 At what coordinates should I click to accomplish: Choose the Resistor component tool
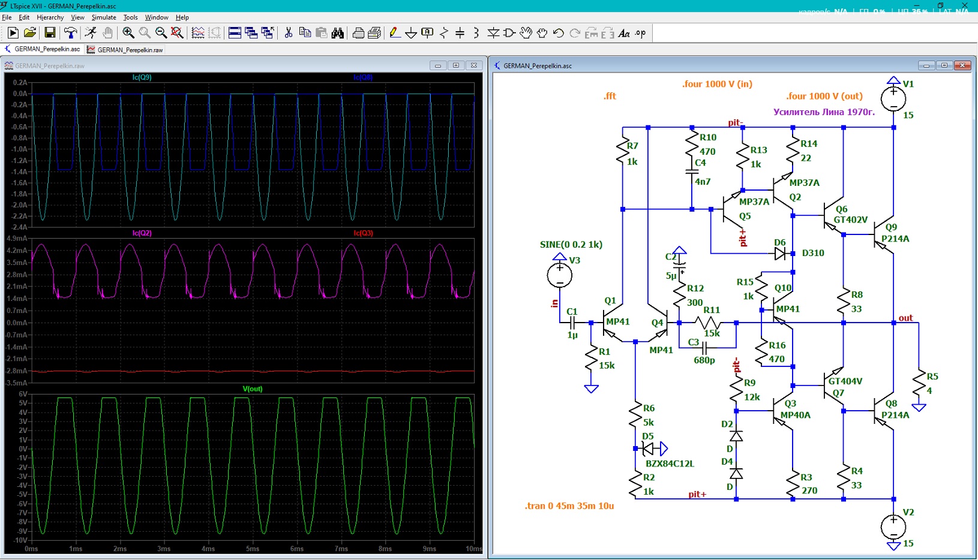pos(444,33)
